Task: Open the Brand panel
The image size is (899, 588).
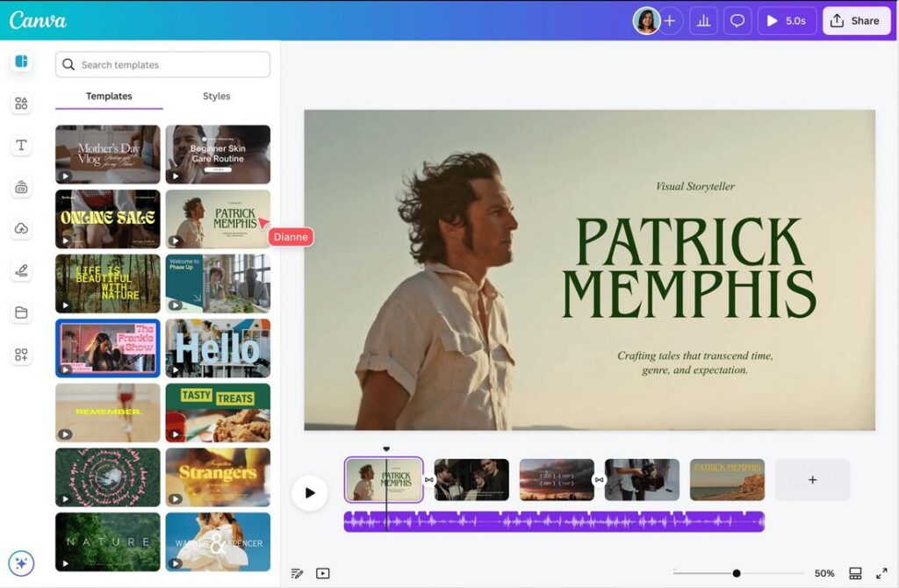Action: pos(21,187)
